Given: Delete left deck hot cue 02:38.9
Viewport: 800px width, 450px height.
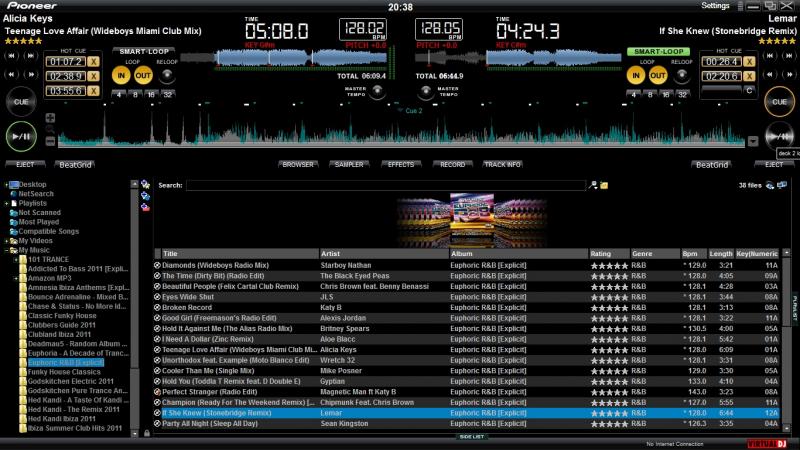Looking at the screenshot, I should click(x=93, y=76).
